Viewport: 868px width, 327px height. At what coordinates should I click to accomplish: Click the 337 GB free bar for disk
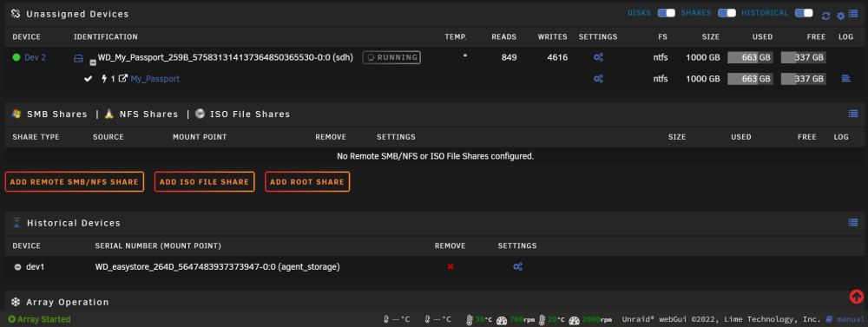click(x=803, y=57)
